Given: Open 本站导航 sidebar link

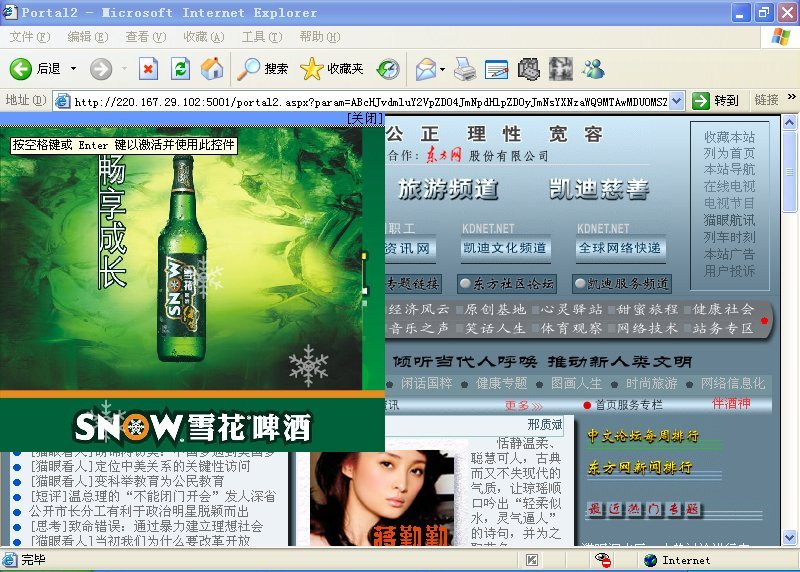Looking at the screenshot, I should point(729,169).
